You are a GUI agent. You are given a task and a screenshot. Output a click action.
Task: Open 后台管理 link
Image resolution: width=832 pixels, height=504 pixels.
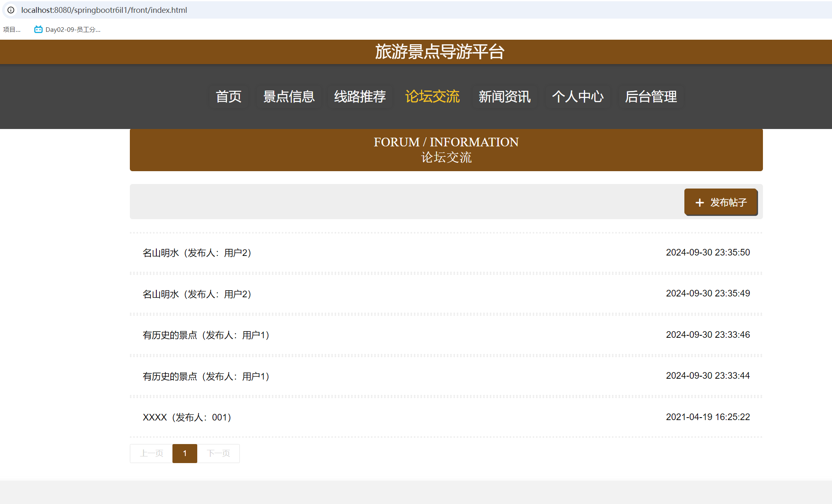[x=650, y=97]
